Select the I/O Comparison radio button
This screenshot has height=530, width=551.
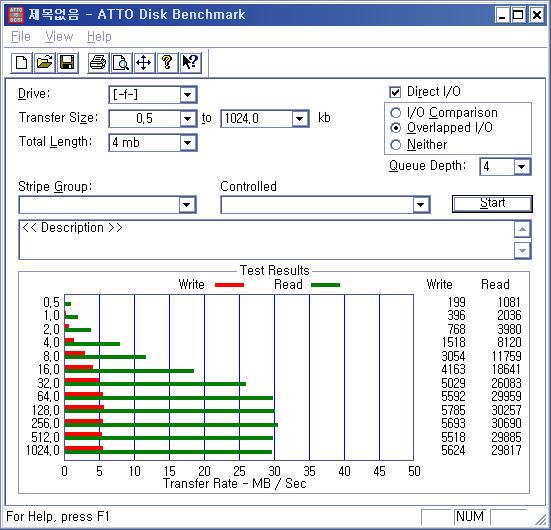coord(395,112)
